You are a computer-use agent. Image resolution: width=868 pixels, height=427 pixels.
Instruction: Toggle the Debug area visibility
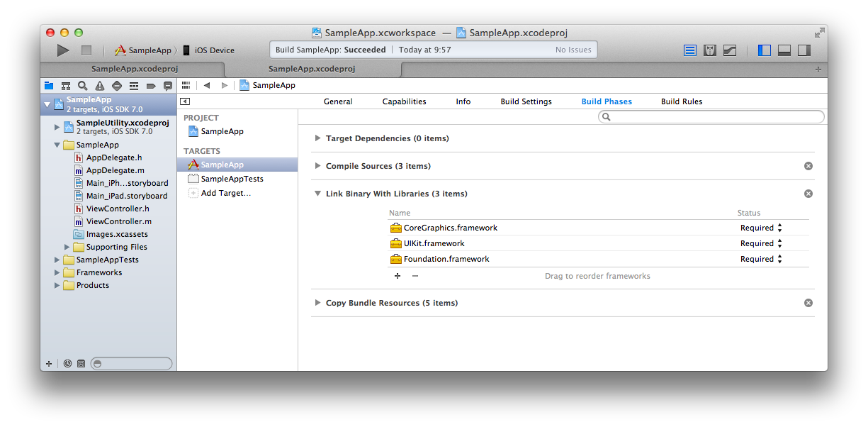tap(784, 50)
